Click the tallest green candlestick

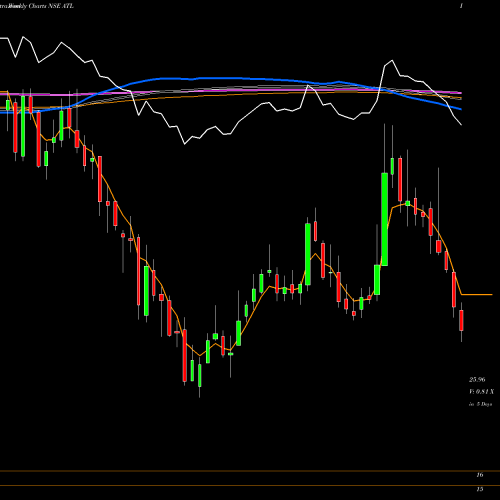coord(384,219)
